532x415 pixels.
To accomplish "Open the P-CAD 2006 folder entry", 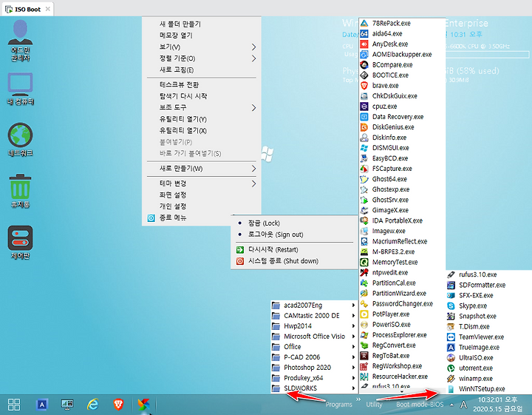I will tap(314, 357).
